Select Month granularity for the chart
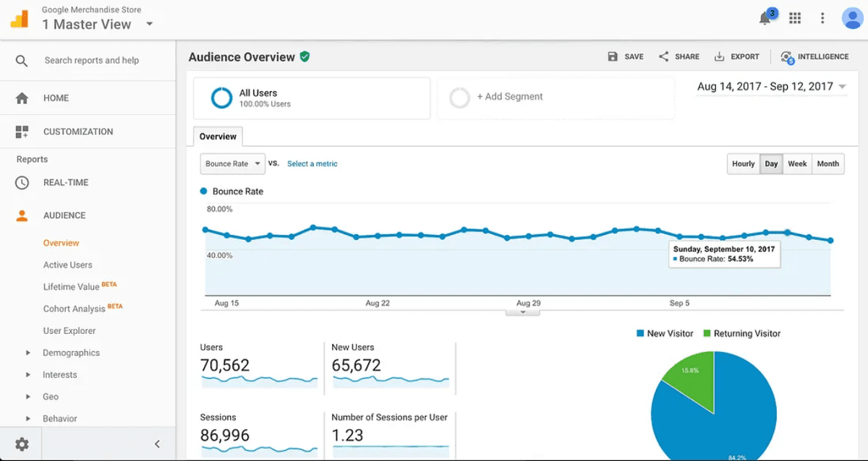The image size is (868, 461). (x=827, y=163)
